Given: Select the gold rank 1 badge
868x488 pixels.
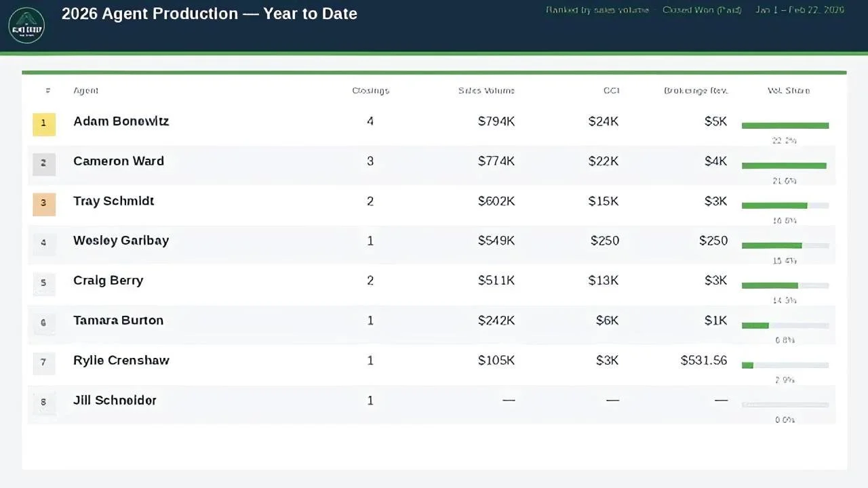Looking at the screenshot, I should [44, 124].
